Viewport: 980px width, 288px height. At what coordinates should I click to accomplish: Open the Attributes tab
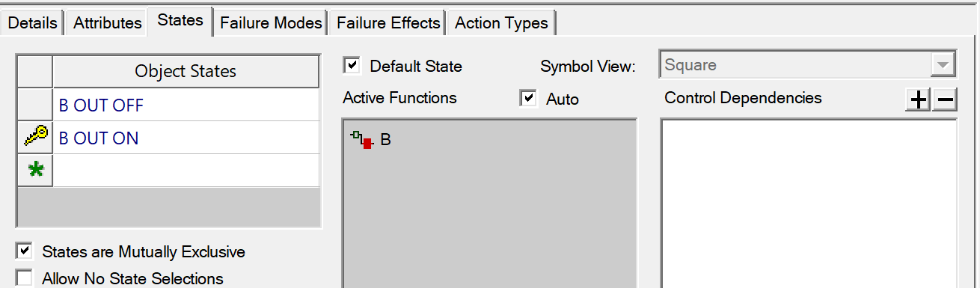click(108, 23)
